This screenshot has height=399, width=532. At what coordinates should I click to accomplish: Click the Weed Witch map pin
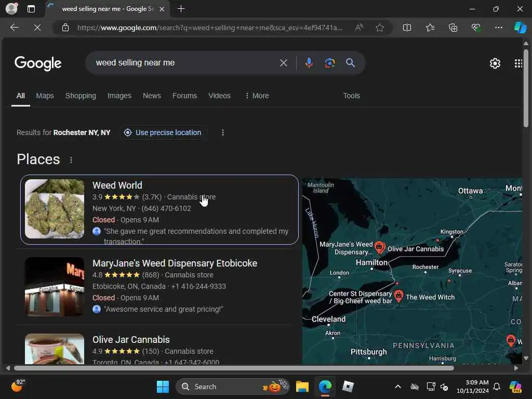(398, 296)
